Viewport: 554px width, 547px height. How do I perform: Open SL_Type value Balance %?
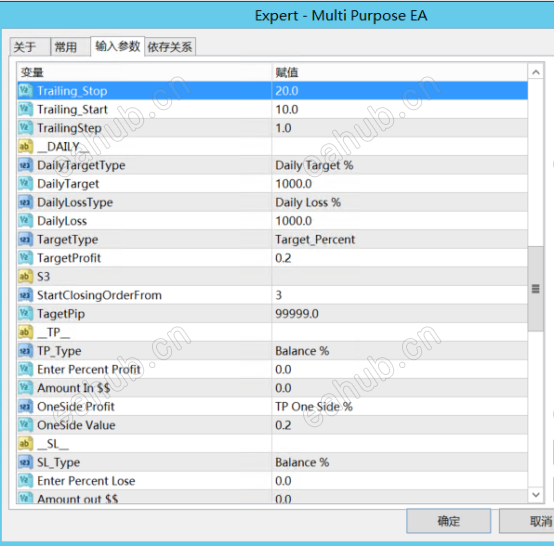[x=400, y=462]
